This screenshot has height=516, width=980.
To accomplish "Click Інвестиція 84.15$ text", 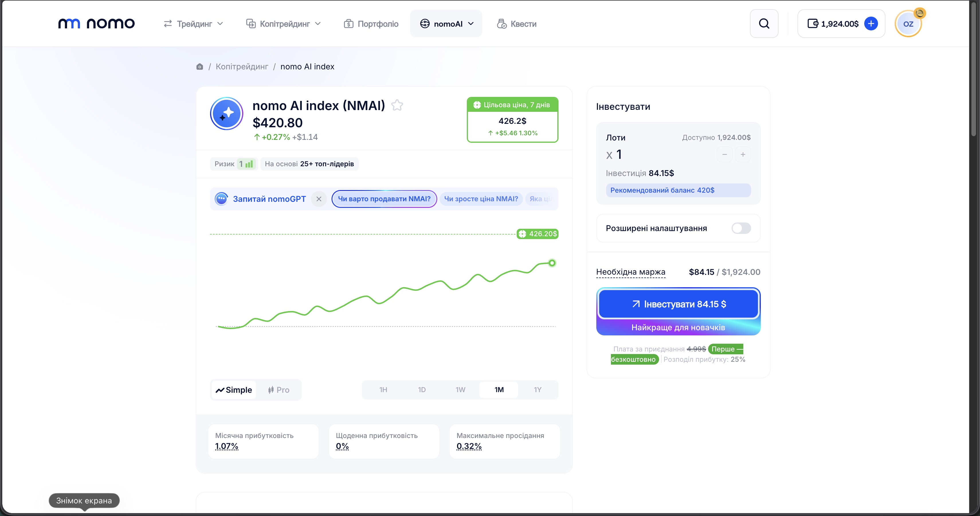I will click(640, 173).
